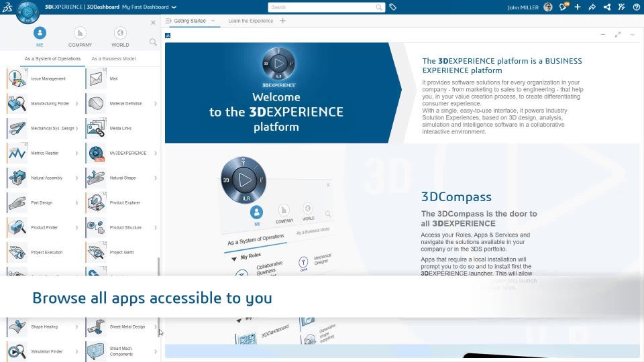
Task: Launch the My3DEXPERIENCE app
Action: point(121,153)
